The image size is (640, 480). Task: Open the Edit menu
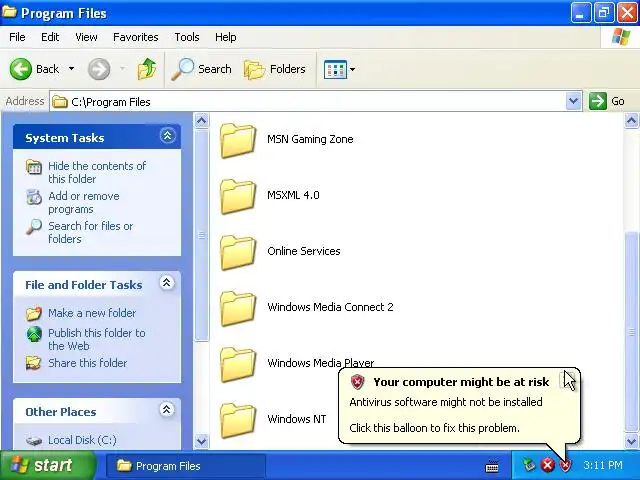pos(50,37)
